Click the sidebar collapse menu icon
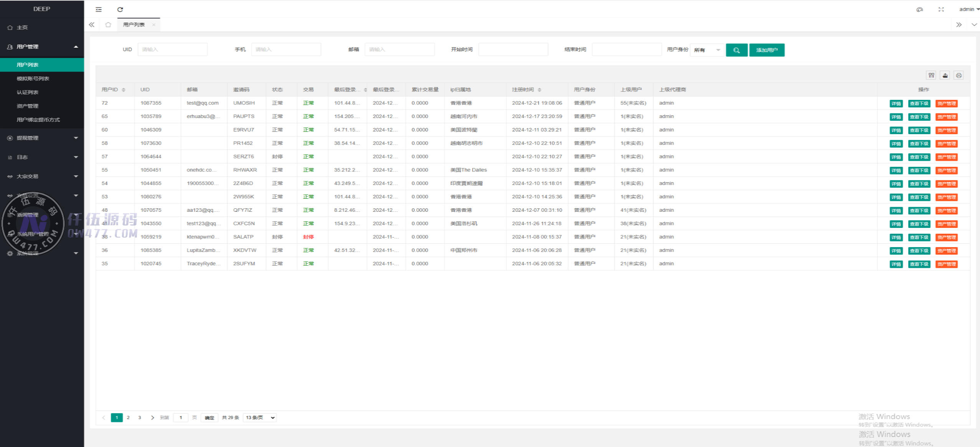 (x=99, y=10)
